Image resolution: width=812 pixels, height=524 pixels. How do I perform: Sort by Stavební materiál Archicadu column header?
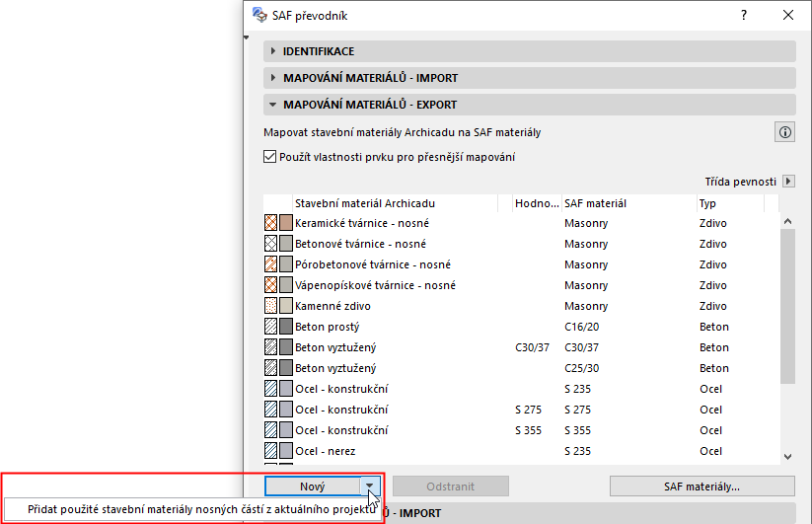click(396, 203)
